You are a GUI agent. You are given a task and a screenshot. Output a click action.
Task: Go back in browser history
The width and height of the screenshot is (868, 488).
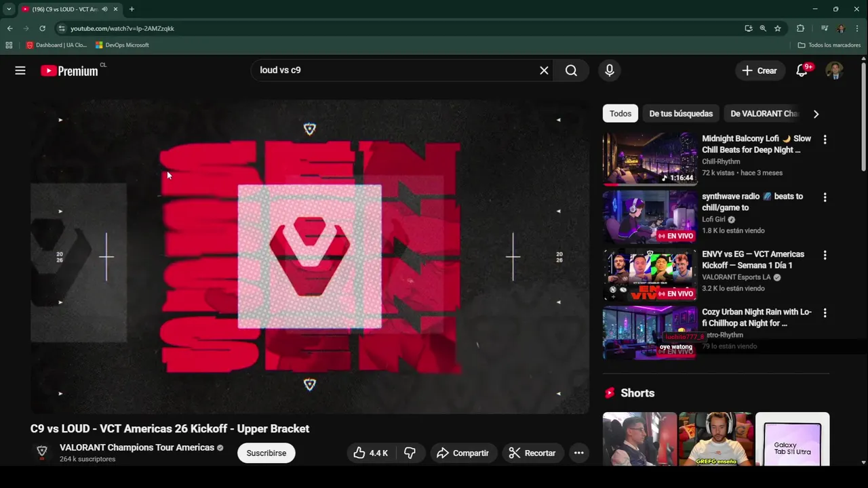9,28
